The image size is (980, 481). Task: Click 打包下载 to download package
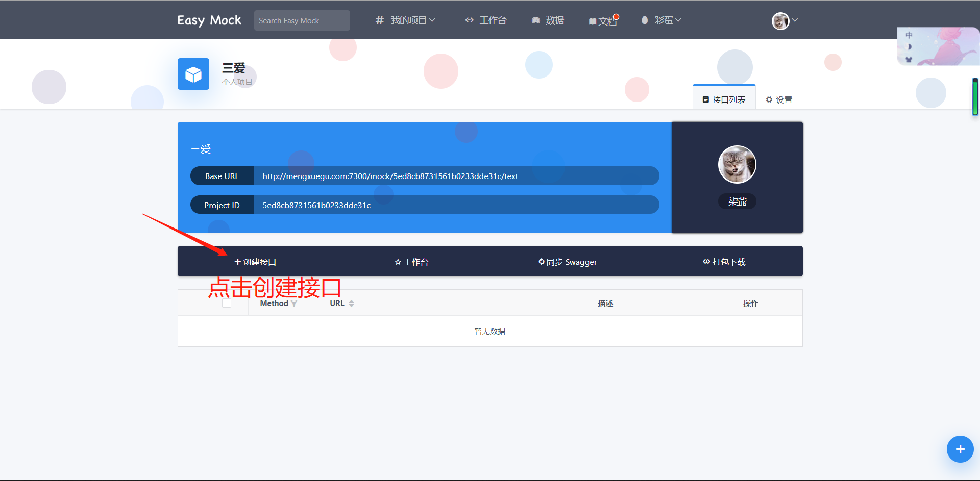(x=724, y=262)
